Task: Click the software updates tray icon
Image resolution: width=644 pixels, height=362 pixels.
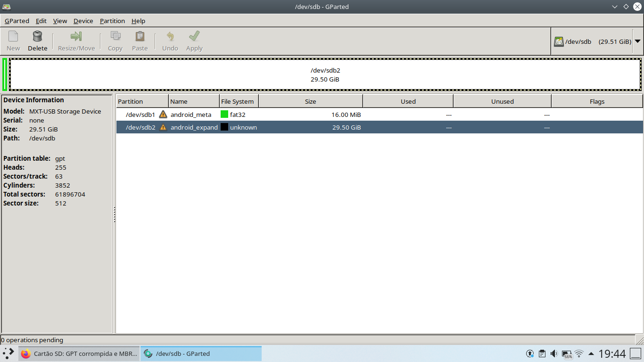Action: 530,354
